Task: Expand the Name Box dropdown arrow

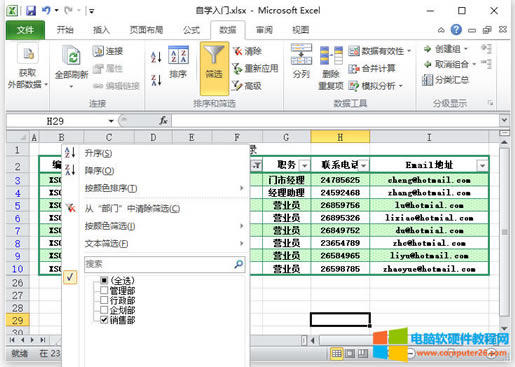Action: (111, 121)
